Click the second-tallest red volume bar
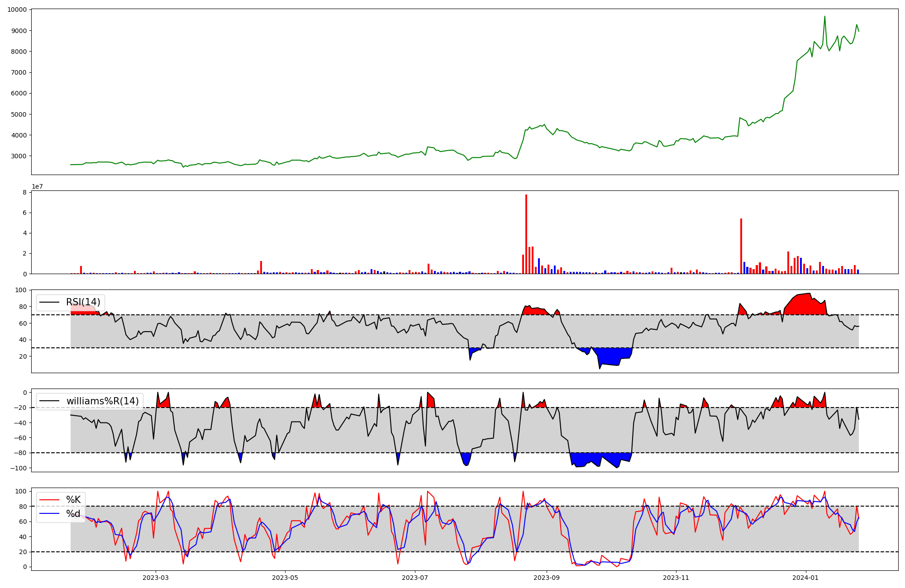Viewport: 905px width, 588px height. click(741, 247)
